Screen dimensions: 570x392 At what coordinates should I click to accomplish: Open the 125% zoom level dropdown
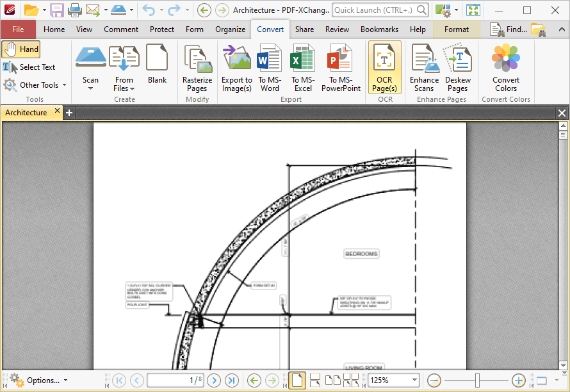point(414,380)
